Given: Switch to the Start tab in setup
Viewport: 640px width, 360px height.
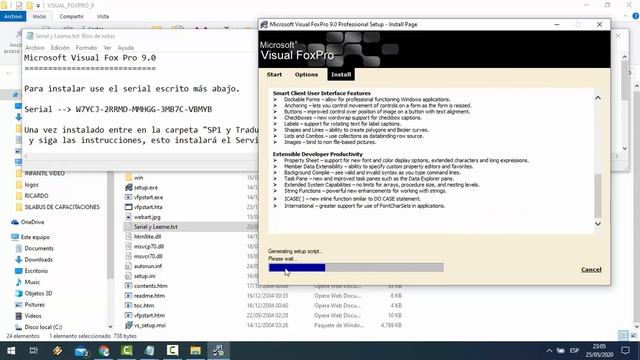Looking at the screenshot, I should click(x=274, y=75).
